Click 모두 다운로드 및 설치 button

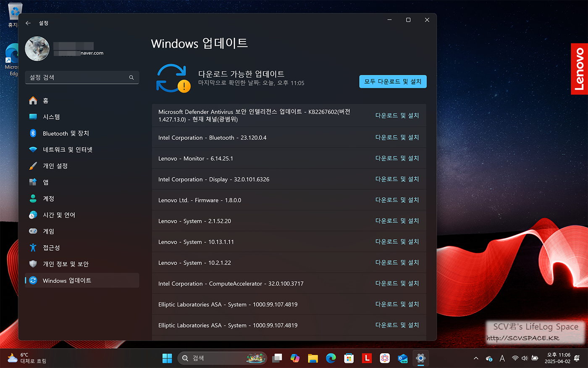[393, 82]
